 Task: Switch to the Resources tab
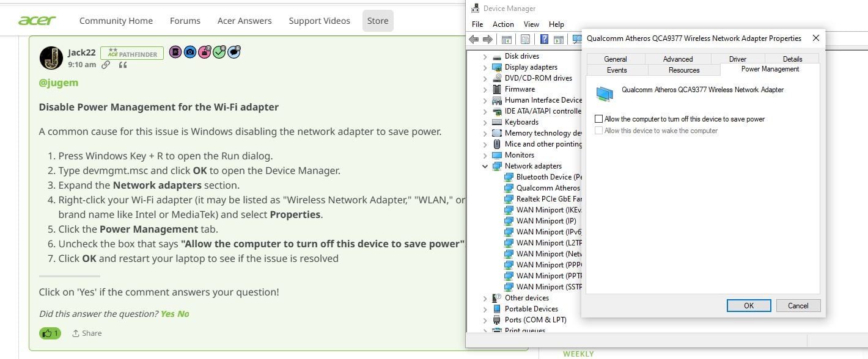point(684,70)
